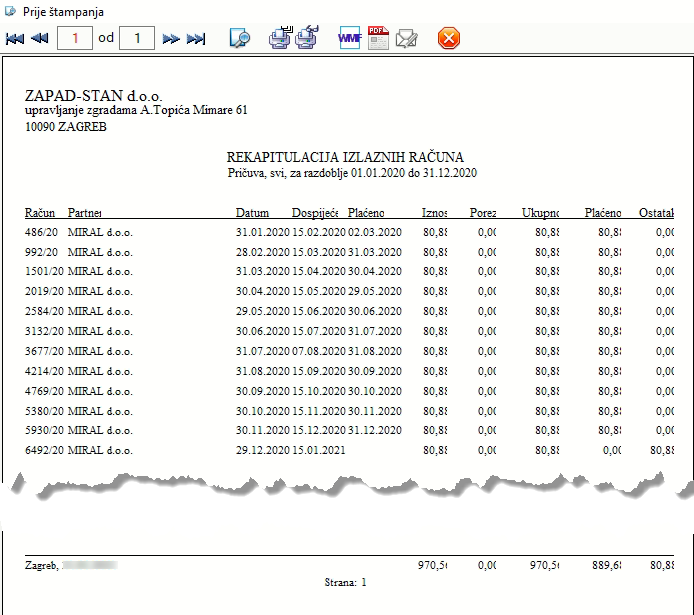Select invoice number 6492/20
Image resolution: width=694 pixels, height=615 pixels.
click(44, 450)
